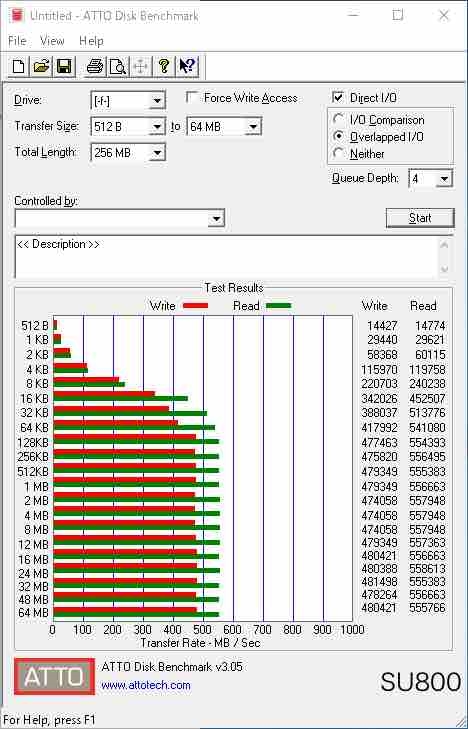Viewport: 468px width, 729px height.
Task: Print results using the printer icon
Action: [x=95, y=66]
